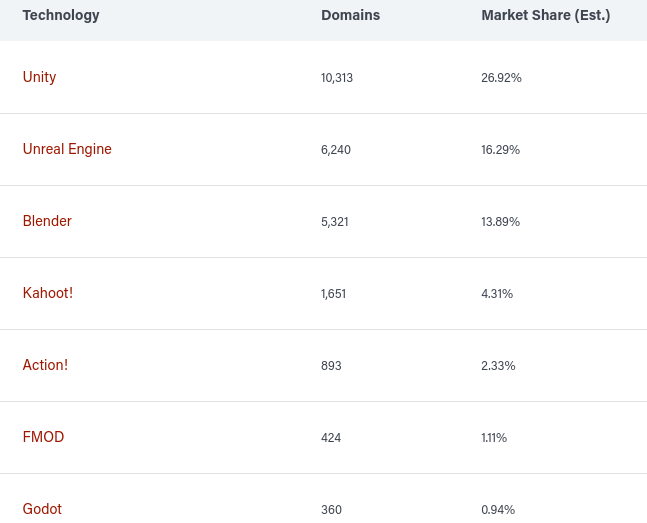647x523 pixels.
Task: Open the Kahoot! link
Action: tap(48, 293)
